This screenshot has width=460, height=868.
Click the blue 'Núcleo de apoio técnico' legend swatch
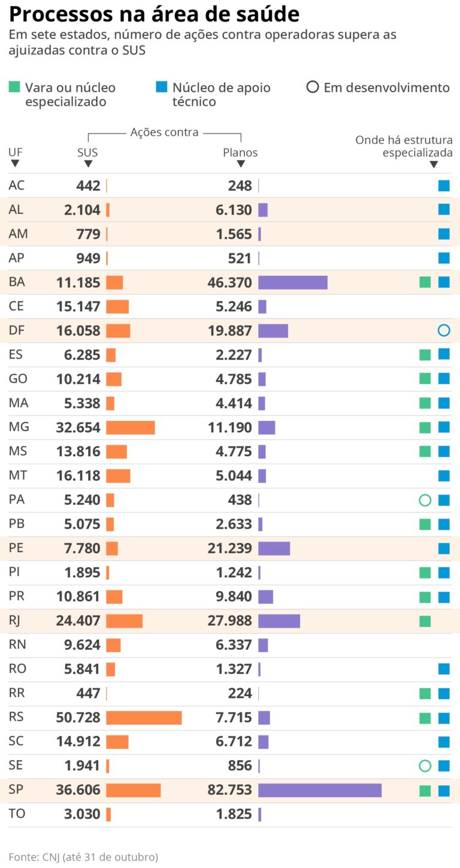[161, 88]
